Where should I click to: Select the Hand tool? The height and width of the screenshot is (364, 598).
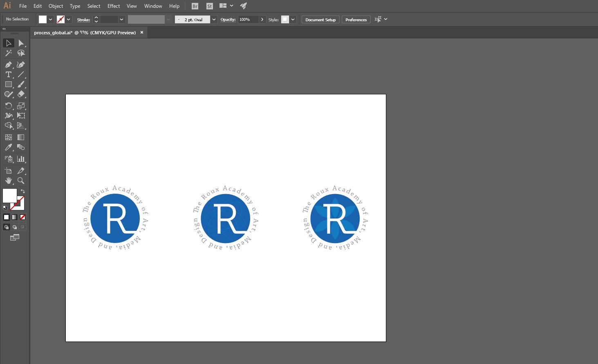[x=9, y=181]
